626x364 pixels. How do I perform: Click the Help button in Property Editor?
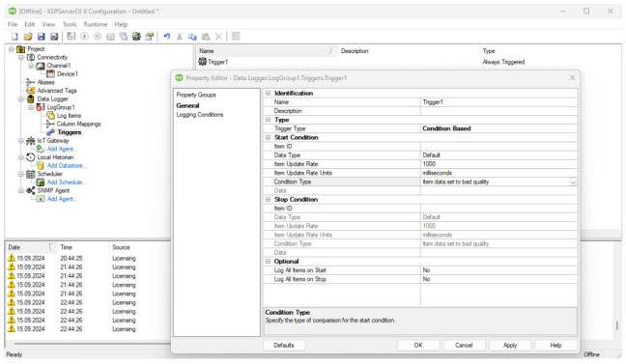[555, 346]
